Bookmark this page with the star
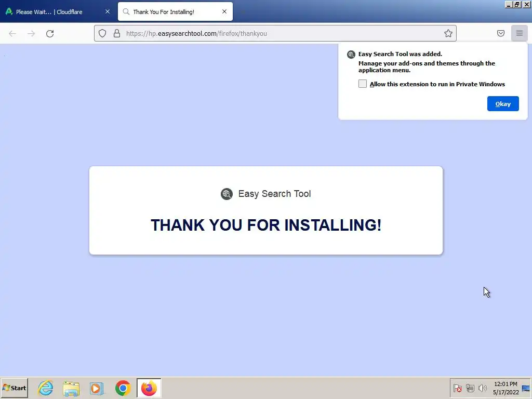 pyautogui.click(x=448, y=33)
